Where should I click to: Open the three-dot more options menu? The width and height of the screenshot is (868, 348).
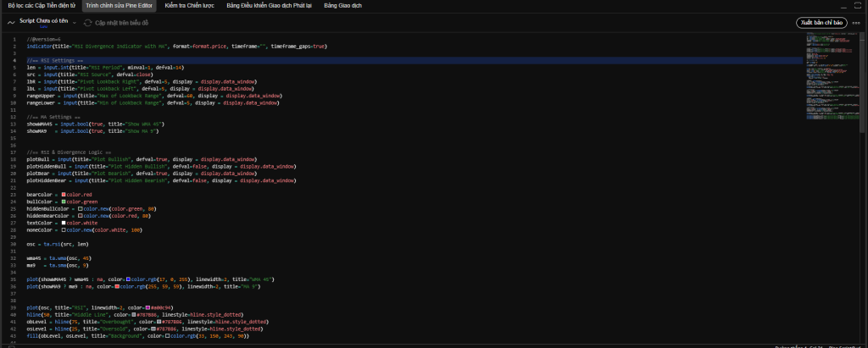pyautogui.click(x=858, y=22)
